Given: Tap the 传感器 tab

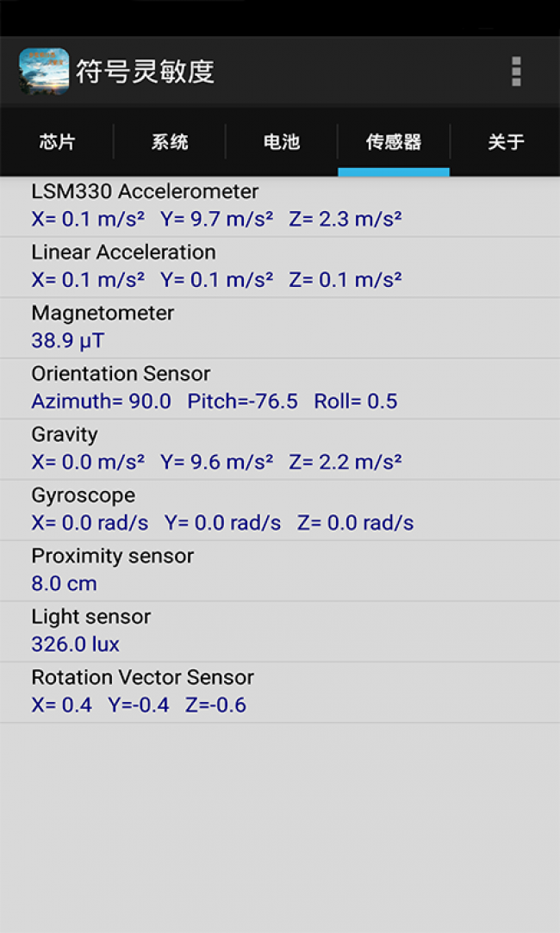Looking at the screenshot, I should [394, 142].
